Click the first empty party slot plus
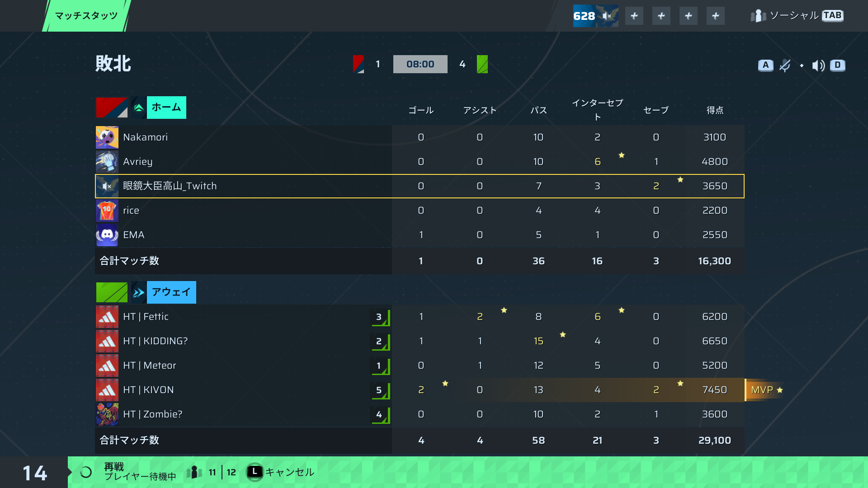 [634, 16]
